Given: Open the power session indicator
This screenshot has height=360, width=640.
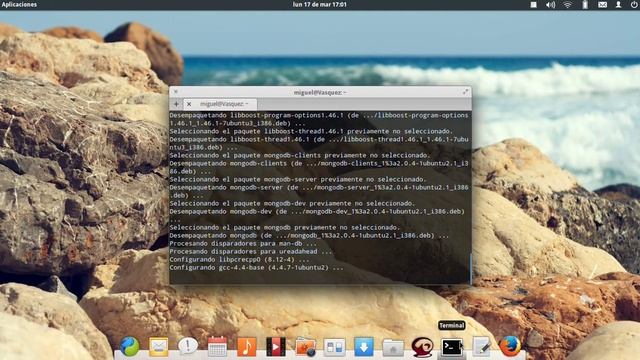Looking at the screenshot, I should (634, 4).
